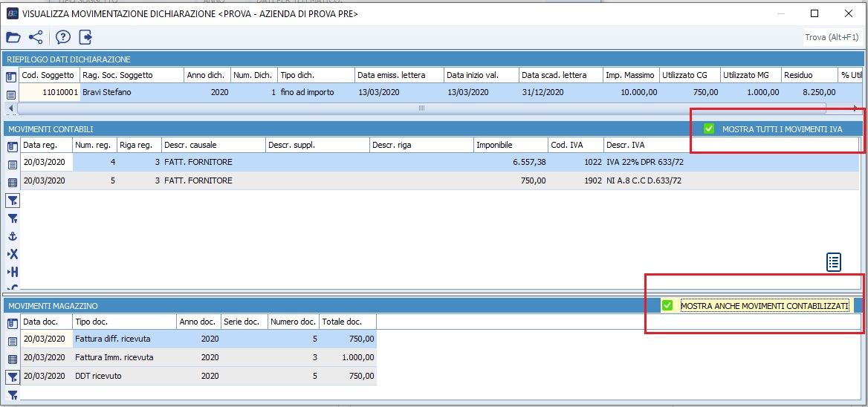Select the Fattura diff. ricevuta row
This screenshot has width=868, height=407.
coord(198,339)
